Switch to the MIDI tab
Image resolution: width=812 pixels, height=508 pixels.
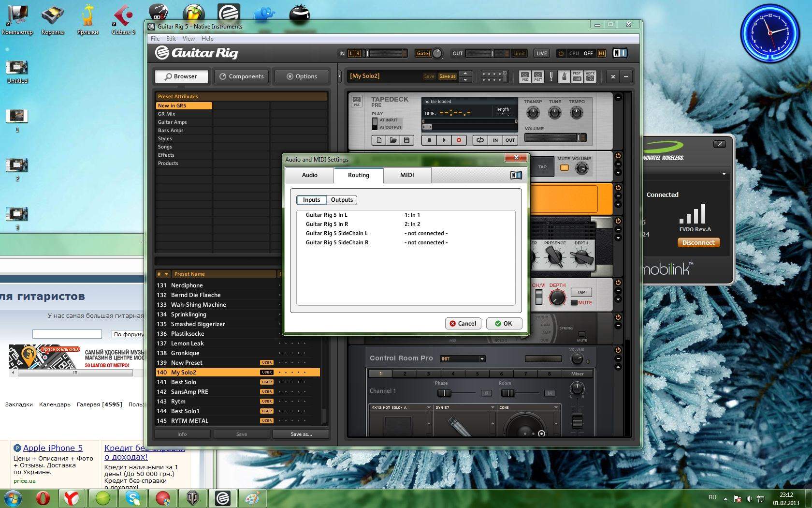click(x=407, y=175)
